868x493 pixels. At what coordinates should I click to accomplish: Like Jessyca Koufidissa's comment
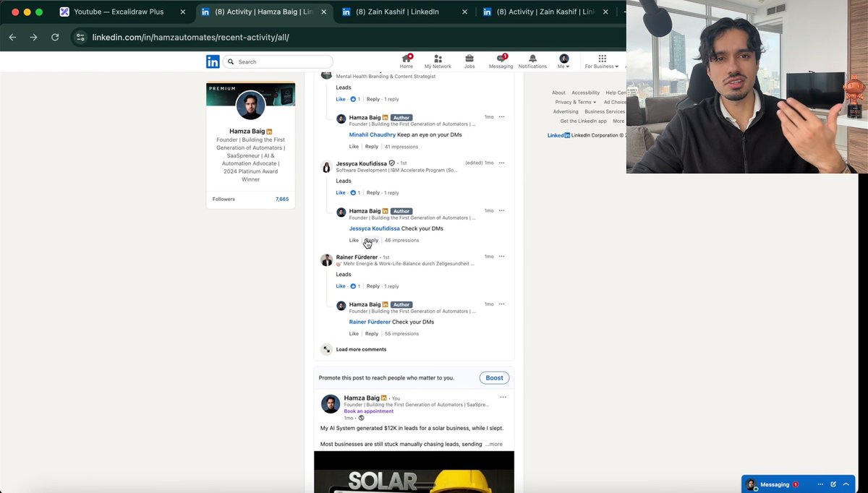tap(340, 192)
